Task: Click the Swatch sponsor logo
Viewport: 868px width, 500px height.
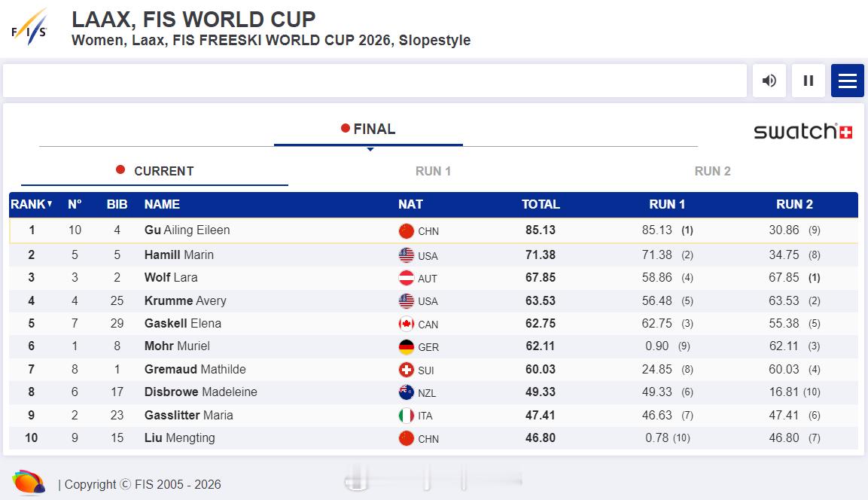Action: [x=803, y=132]
